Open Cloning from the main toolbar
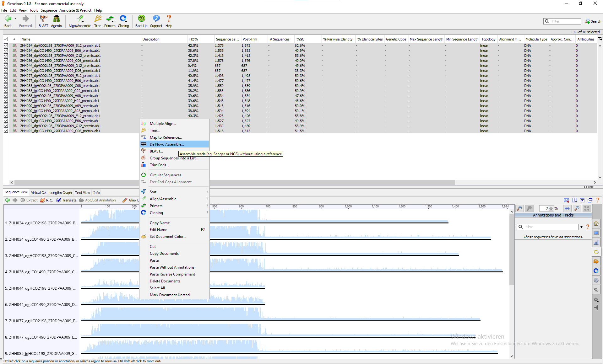603x364 pixels. [x=123, y=21]
